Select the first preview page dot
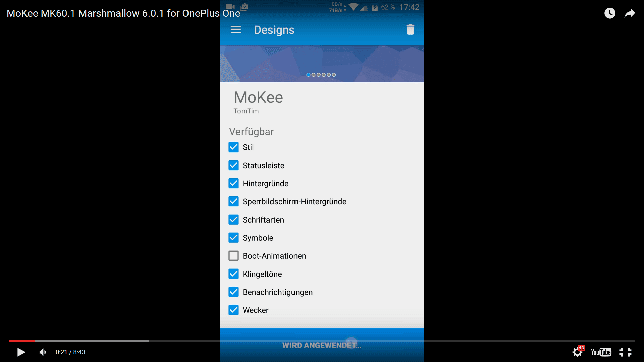The image size is (644, 362). point(308,75)
